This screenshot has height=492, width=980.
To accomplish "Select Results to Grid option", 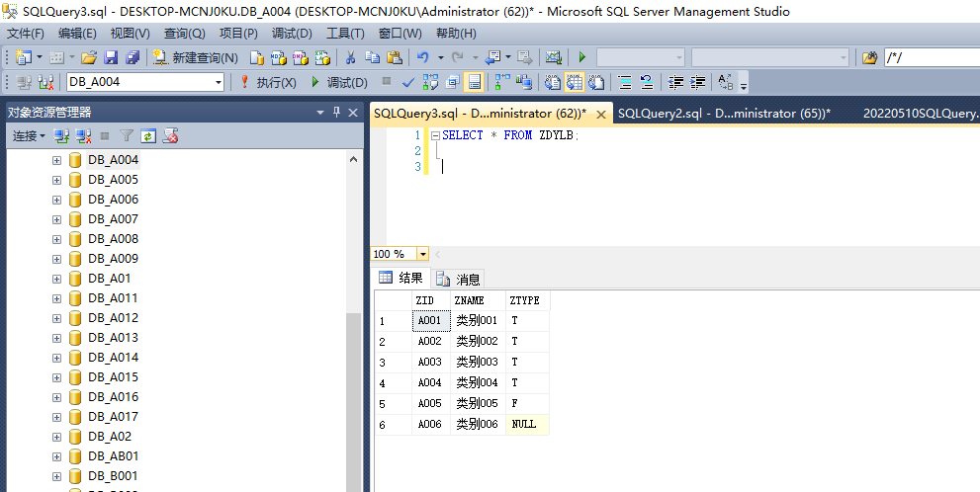I will tap(575, 82).
